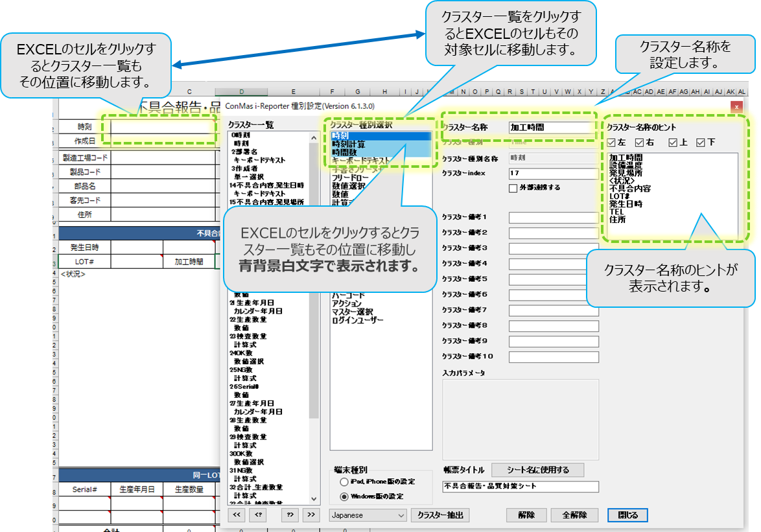761x532 pixels.
Task: Select Windows版の設定 radio button
Action: click(344, 496)
